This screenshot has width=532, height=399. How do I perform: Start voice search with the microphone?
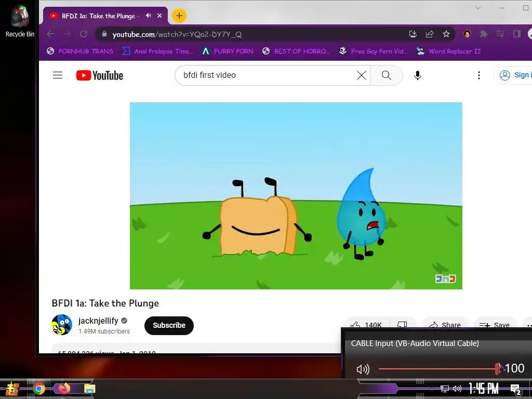(418, 75)
